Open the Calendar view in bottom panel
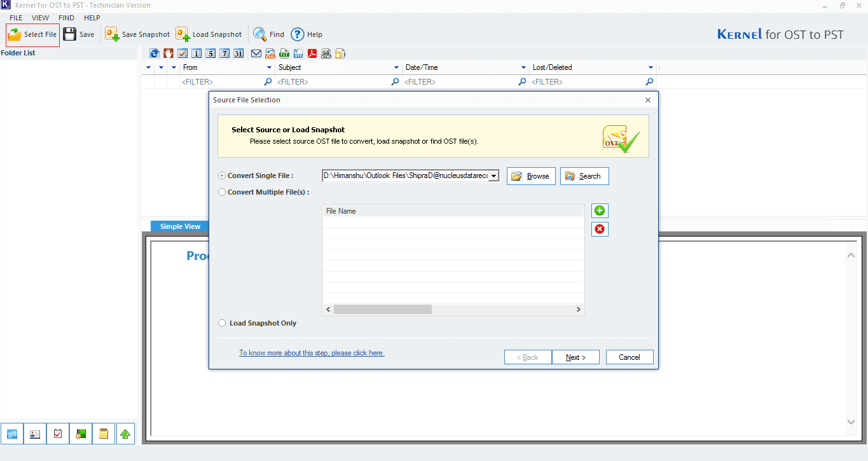 pyautogui.click(x=12, y=434)
